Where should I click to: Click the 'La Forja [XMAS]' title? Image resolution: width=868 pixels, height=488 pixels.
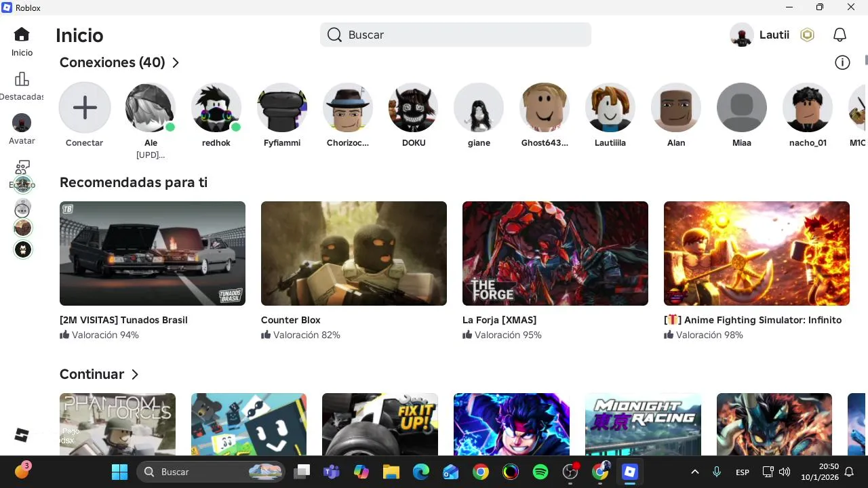tap(499, 320)
